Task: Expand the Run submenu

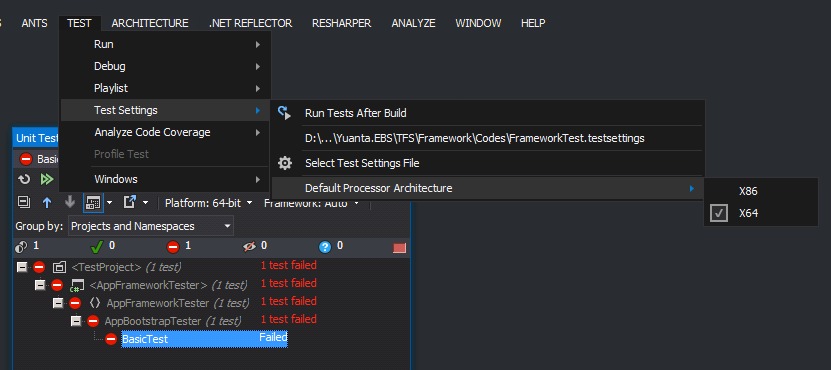Action: 165,45
